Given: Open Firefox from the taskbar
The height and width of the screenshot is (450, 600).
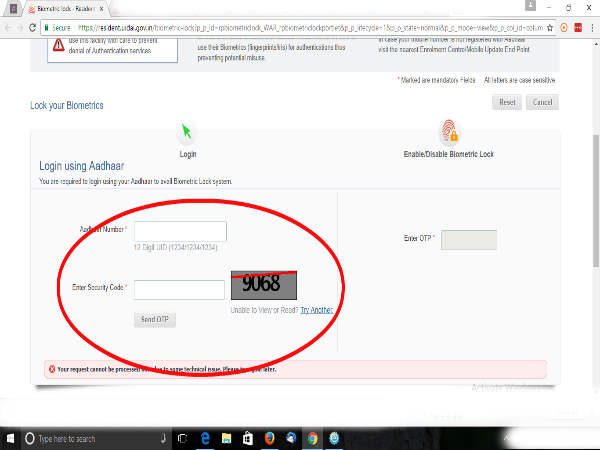Looking at the screenshot, I should tap(269, 438).
